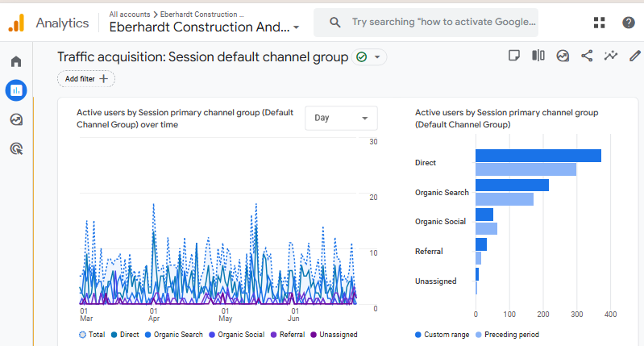Viewport: 644px width, 346px height.
Task: Click the Direct custom range bar
Action: (538, 156)
